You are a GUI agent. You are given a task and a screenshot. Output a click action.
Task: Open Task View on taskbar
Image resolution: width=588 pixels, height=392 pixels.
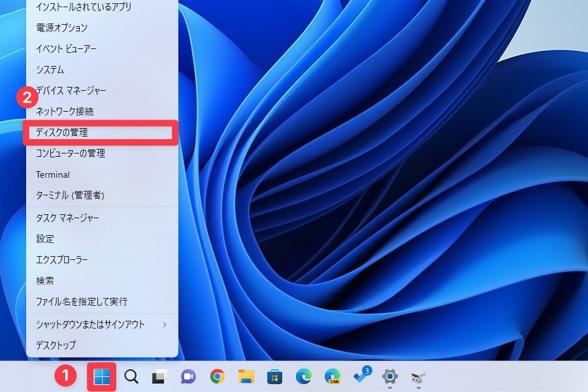(x=159, y=376)
